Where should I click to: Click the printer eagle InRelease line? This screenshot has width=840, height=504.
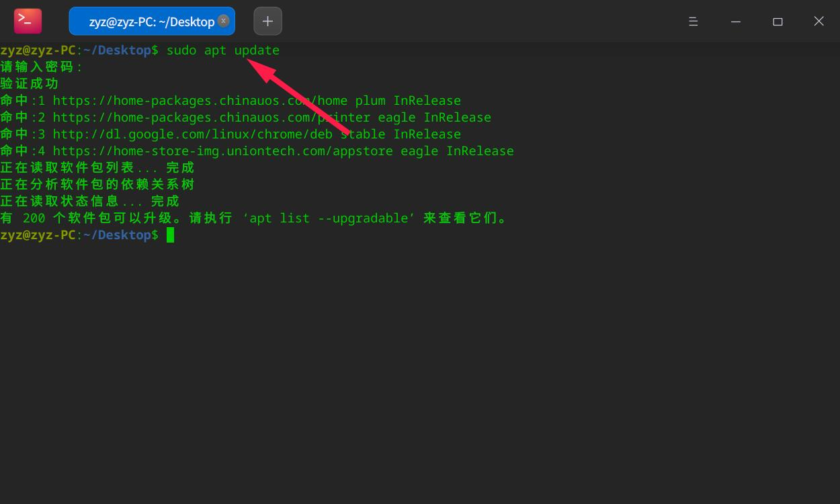(246, 118)
